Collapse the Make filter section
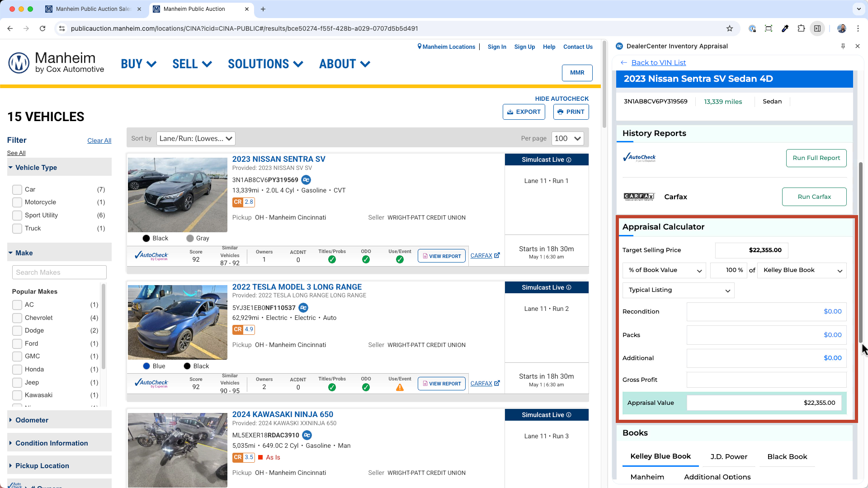Viewport: 868px width, 488px height. (59, 253)
